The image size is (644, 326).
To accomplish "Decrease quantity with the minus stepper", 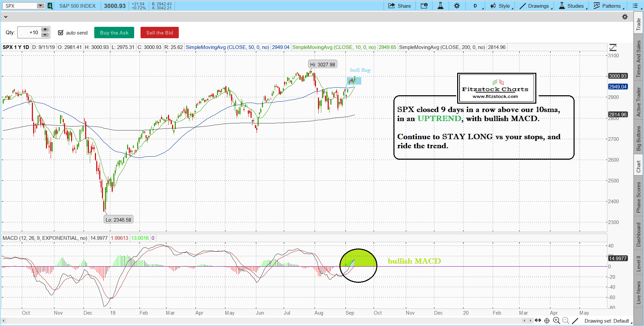I will point(45,35).
